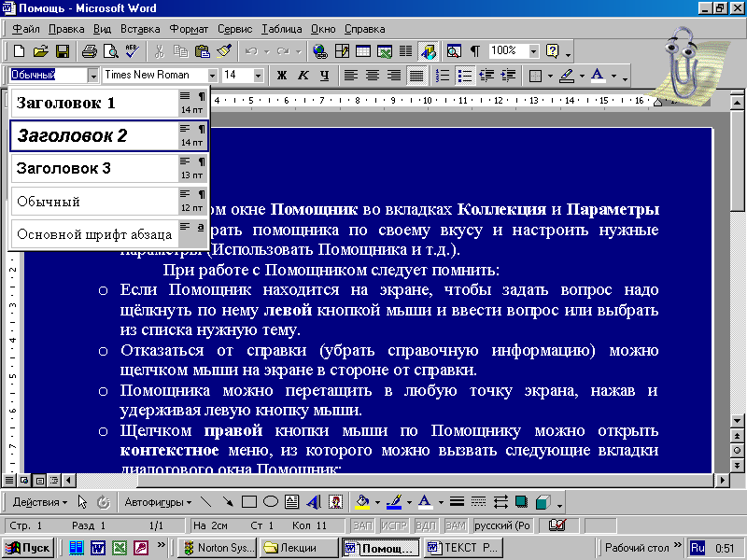Toggle underline Ч formatting
The image size is (747, 560).
(x=324, y=76)
